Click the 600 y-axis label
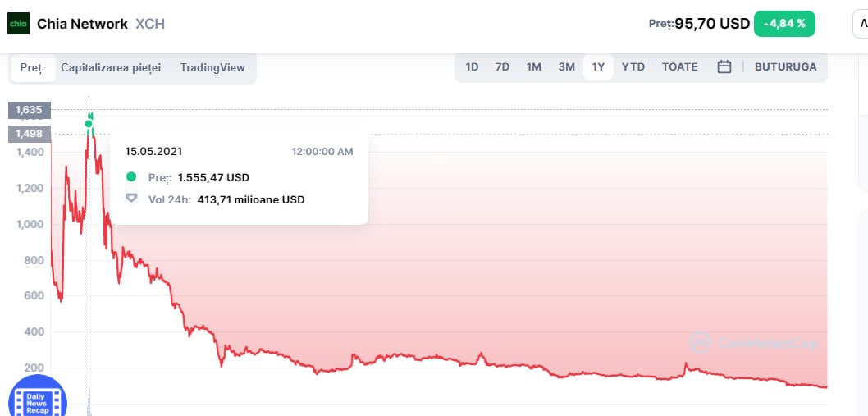Viewport: 868px width, 416px height. pos(35,296)
